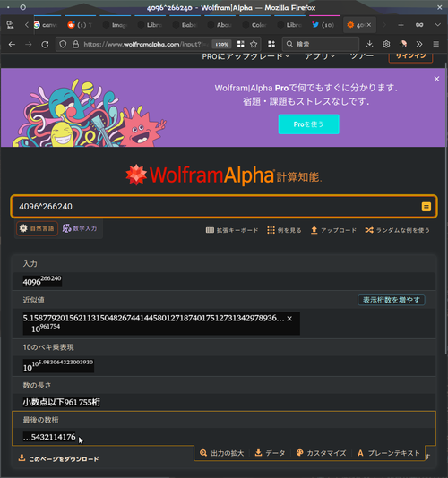Click the プレーンテキスト option
This screenshot has width=448, height=478.
(x=389, y=453)
